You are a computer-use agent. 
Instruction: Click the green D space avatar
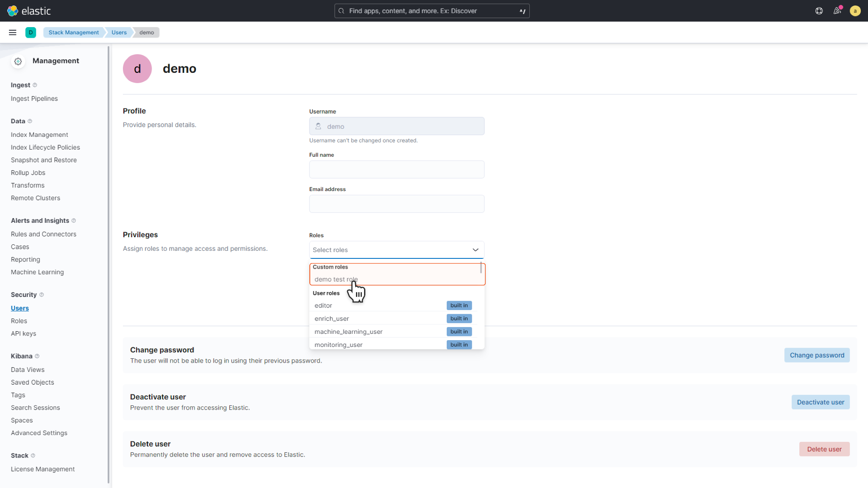31,33
